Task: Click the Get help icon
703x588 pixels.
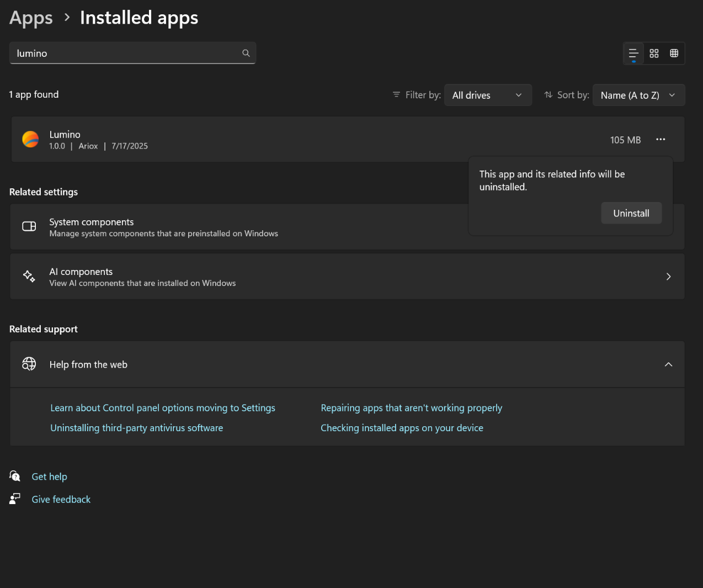Action: 15,476
